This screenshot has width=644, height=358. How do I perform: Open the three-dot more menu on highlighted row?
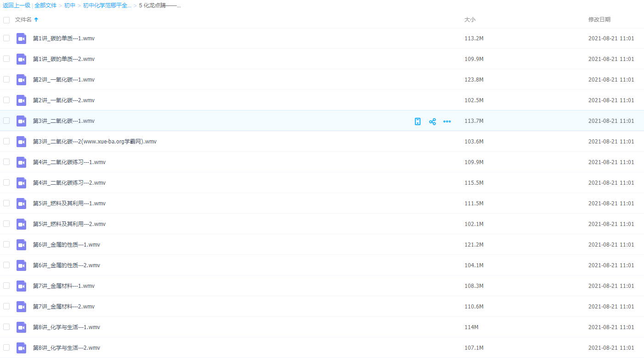[x=447, y=121]
